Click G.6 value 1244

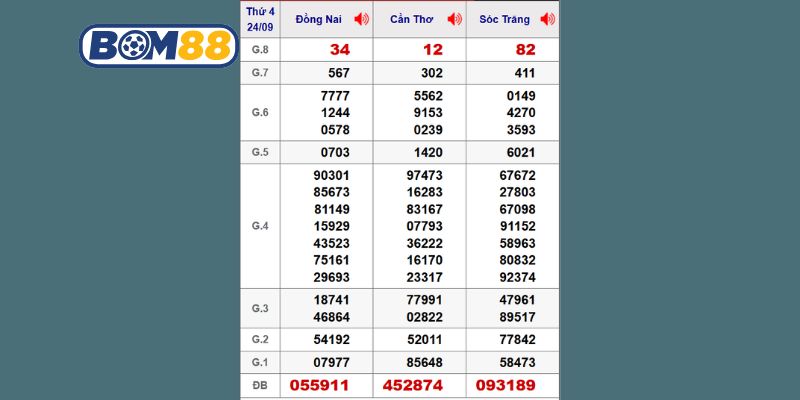coord(335,113)
